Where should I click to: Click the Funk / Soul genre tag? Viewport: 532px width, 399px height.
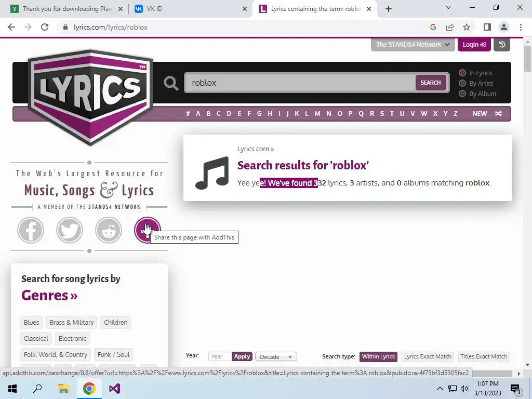pos(113,354)
